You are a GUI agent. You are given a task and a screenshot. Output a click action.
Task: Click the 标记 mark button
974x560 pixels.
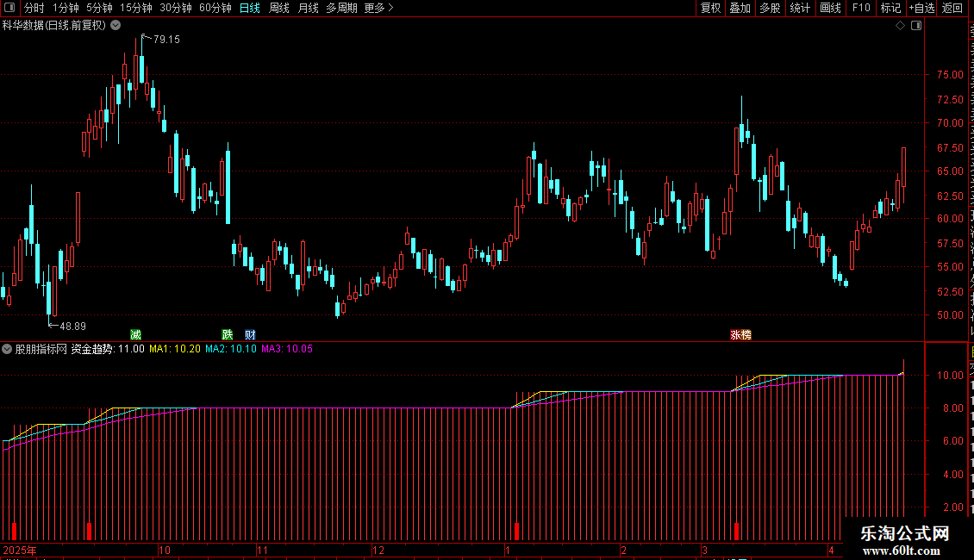pos(890,8)
